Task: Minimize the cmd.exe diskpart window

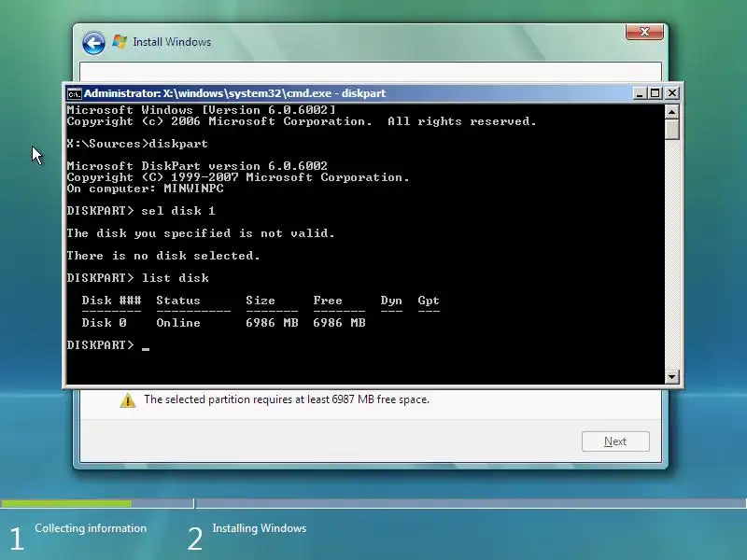Action: (x=640, y=93)
